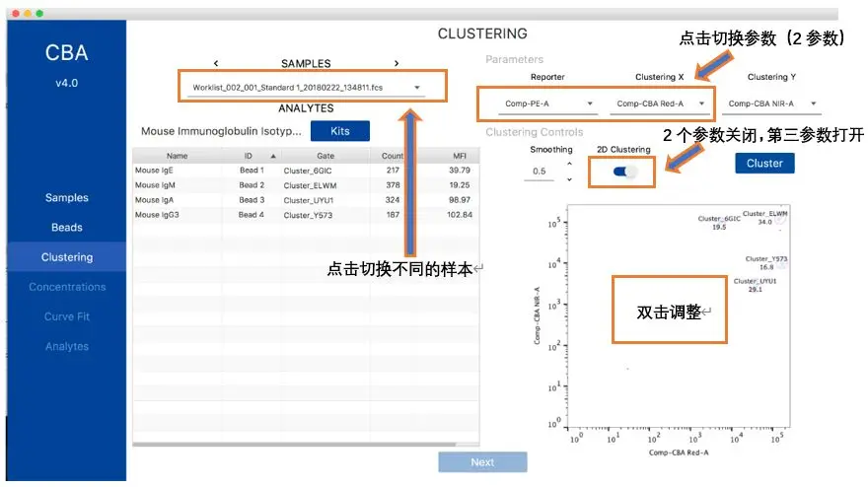
Task: Expand the Clustering Y Comp-CBA NIR-A dropdown
Action: (774, 104)
